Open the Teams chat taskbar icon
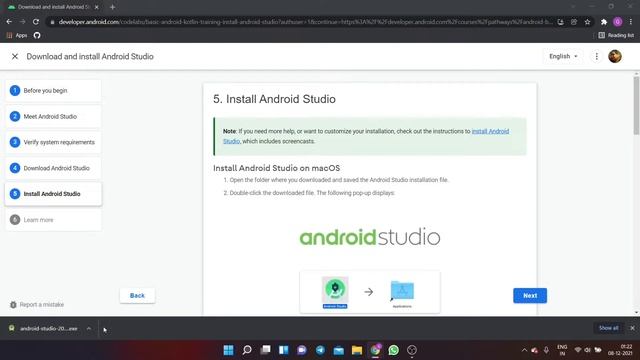The height and width of the screenshot is (360, 640). click(x=302, y=350)
